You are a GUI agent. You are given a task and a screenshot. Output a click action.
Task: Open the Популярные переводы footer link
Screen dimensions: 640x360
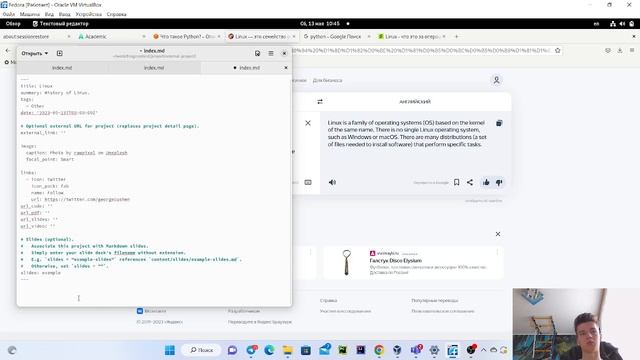click(x=435, y=300)
